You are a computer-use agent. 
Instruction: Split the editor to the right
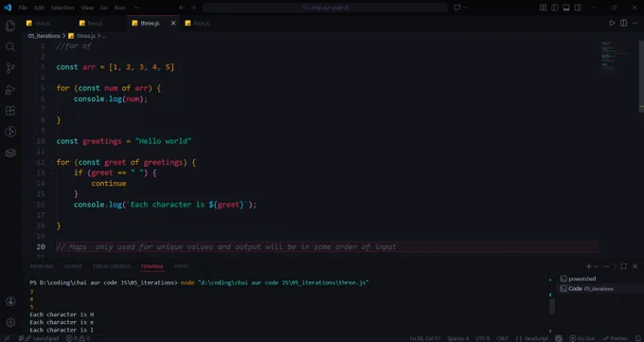point(623,23)
